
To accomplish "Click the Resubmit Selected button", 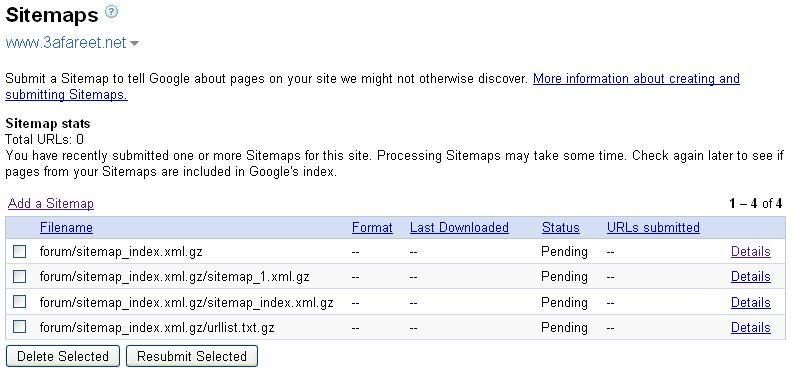I will coord(191,356).
